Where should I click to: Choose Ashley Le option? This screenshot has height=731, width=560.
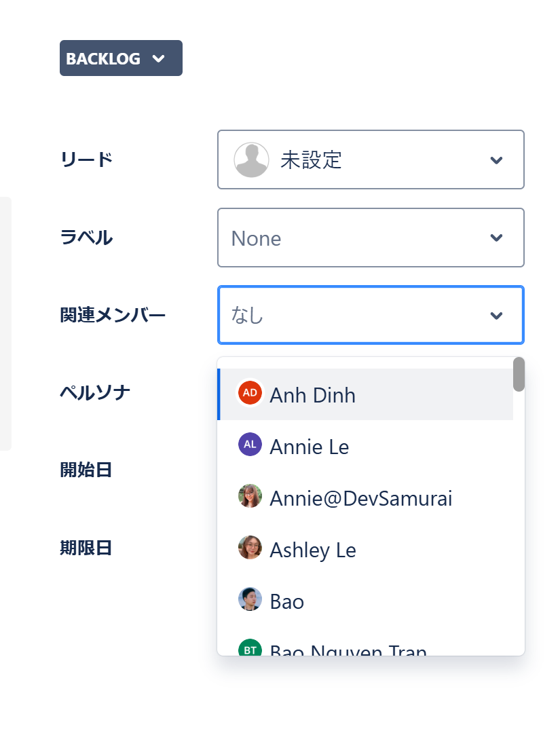coord(313,550)
